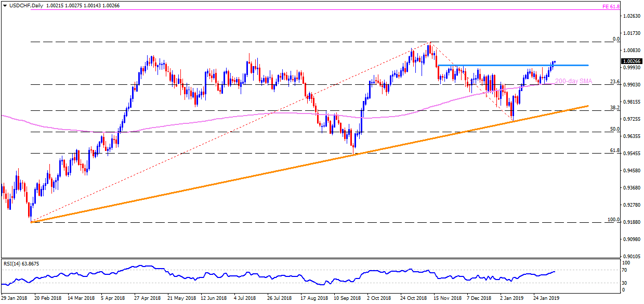Click the 29 Jan 2018 date label
This screenshot has height=304, width=644.
[x=14, y=298]
